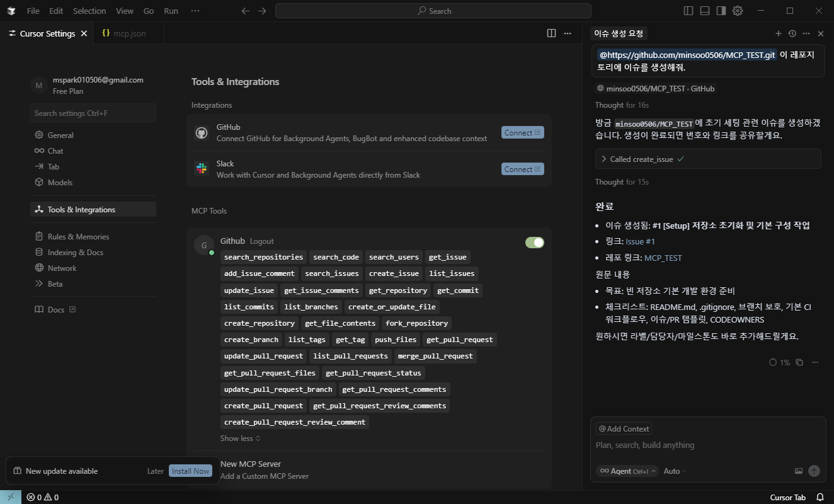This screenshot has width=834, height=504.
Task: Open Models settings section
Action: [x=93, y=182]
